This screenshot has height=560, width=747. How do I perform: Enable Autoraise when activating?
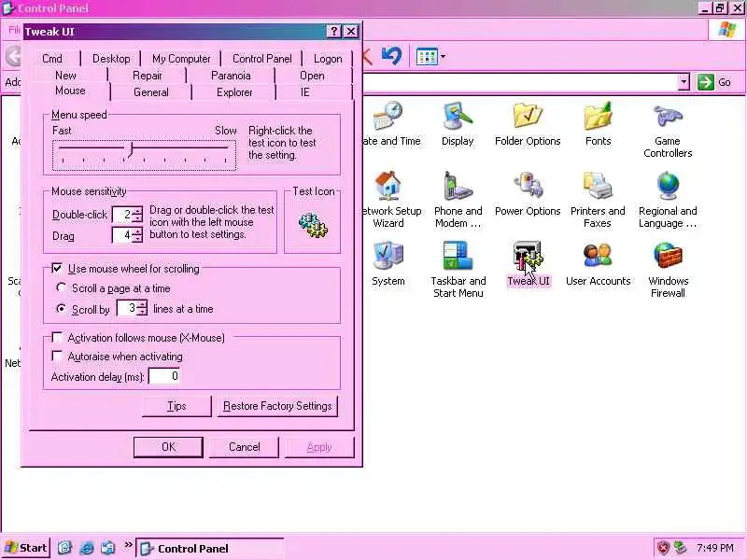57,357
